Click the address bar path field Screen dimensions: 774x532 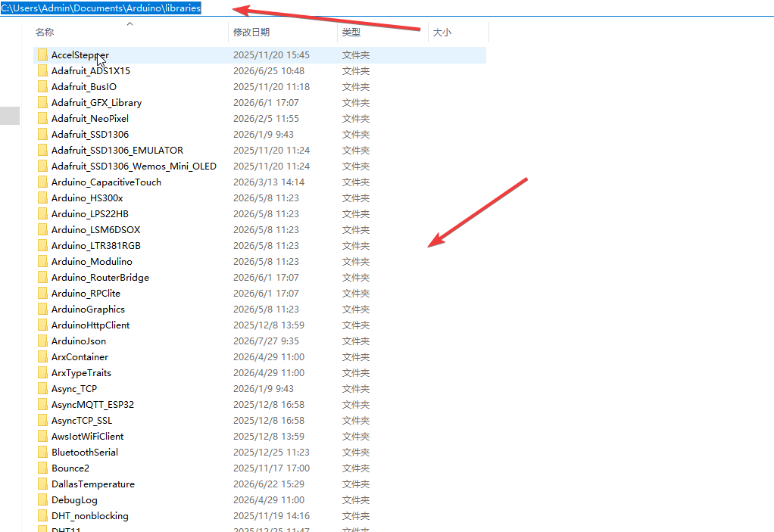[387, 8]
